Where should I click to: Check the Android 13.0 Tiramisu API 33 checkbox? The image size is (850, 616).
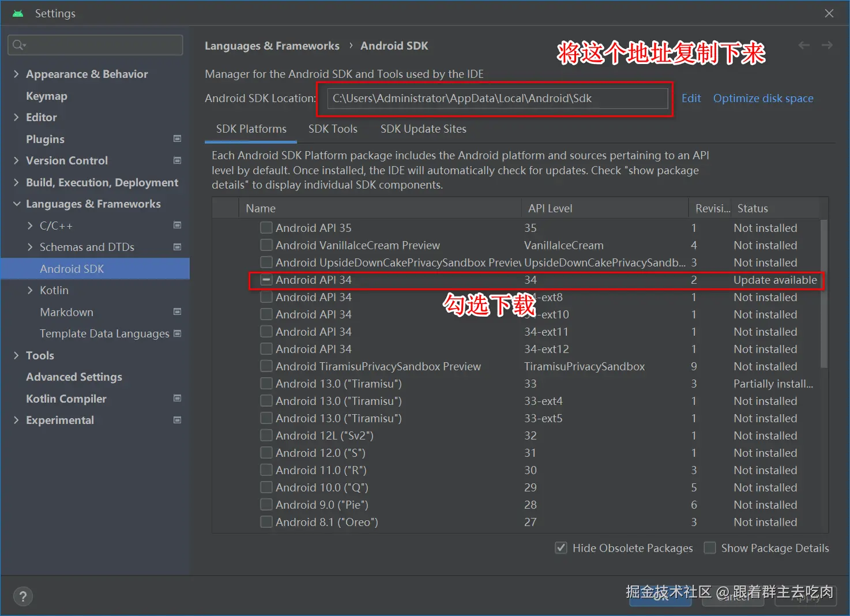pyautogui.click(x=266, y=384)
